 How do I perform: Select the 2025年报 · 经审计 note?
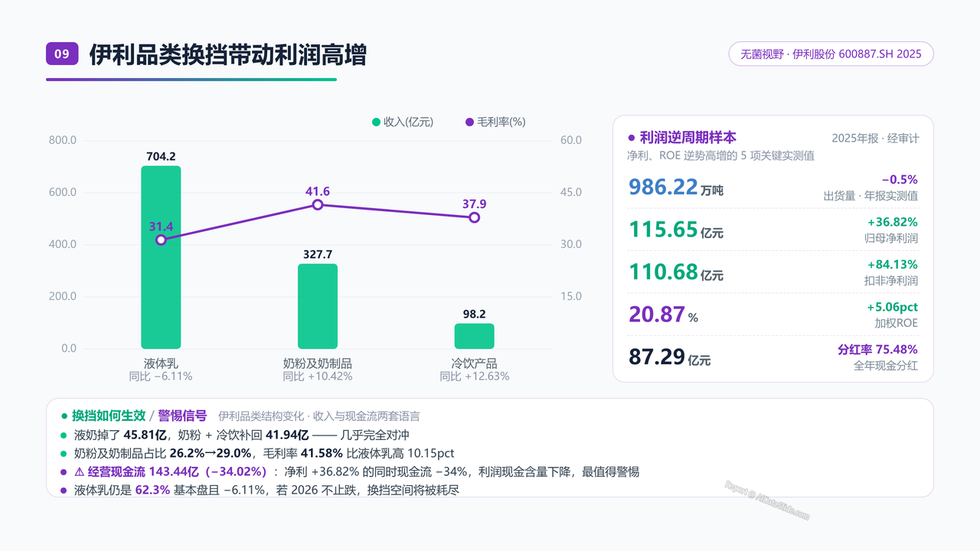875,139
